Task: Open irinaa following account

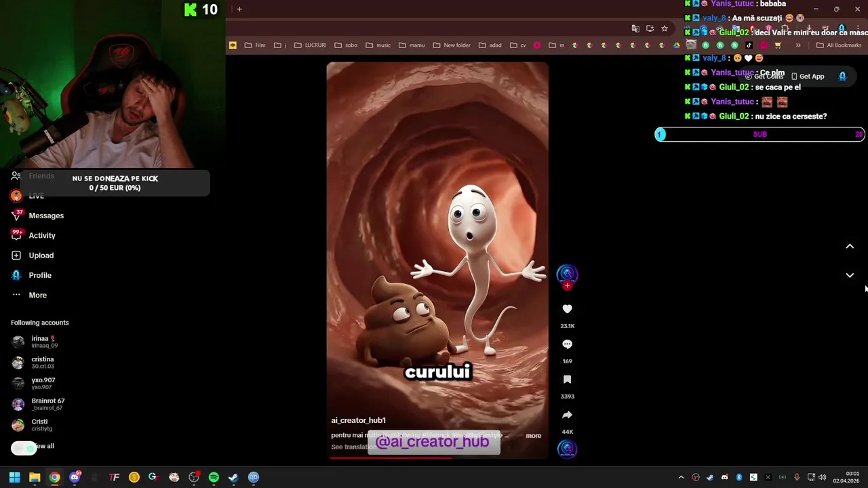Action: coord(35,342)
